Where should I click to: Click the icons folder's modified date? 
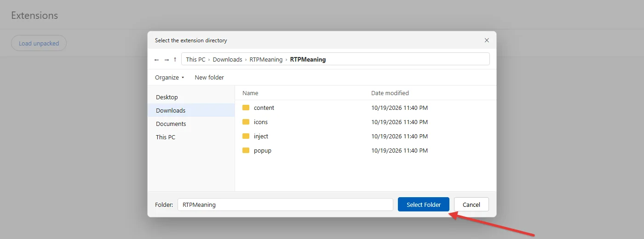[400, 122]
